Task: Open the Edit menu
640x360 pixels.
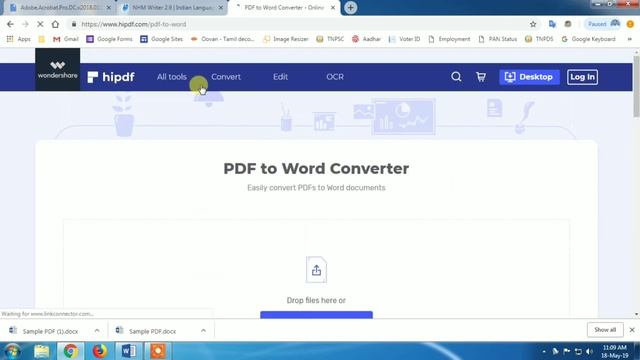Action: point(280,77)
